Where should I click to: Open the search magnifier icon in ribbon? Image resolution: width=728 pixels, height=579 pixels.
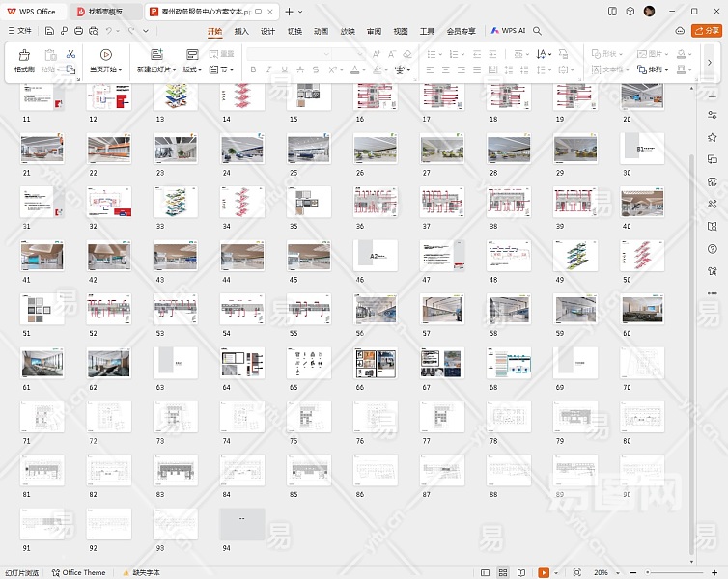click(x=538, y=31)
